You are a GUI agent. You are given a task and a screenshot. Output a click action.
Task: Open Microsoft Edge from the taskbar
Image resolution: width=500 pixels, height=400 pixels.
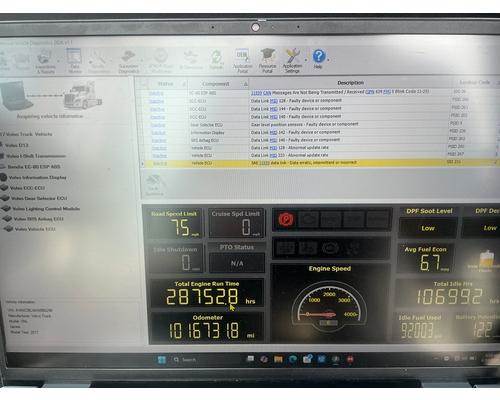coord(293,359)
